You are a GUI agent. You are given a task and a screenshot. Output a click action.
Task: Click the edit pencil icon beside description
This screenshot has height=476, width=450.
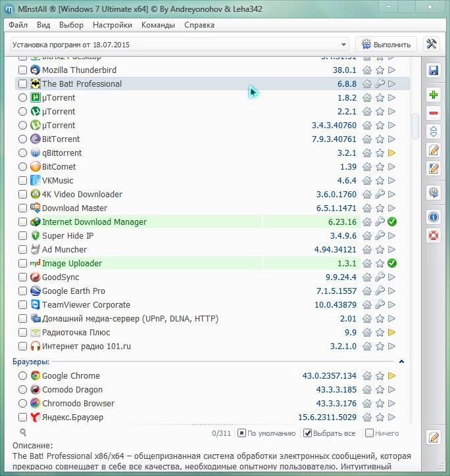pos(434,437)
